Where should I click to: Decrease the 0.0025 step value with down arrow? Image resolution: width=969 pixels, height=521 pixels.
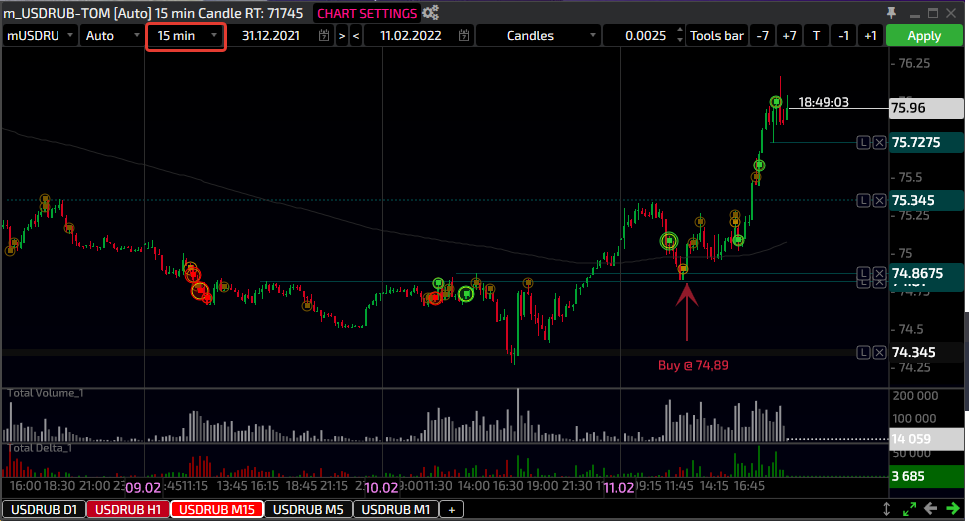tap(680, 40)
